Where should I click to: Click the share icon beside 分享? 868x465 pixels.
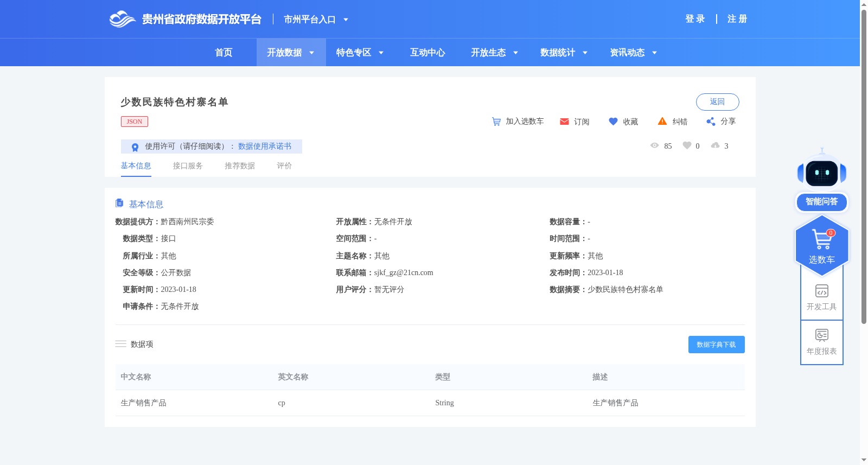pos(711,122)
